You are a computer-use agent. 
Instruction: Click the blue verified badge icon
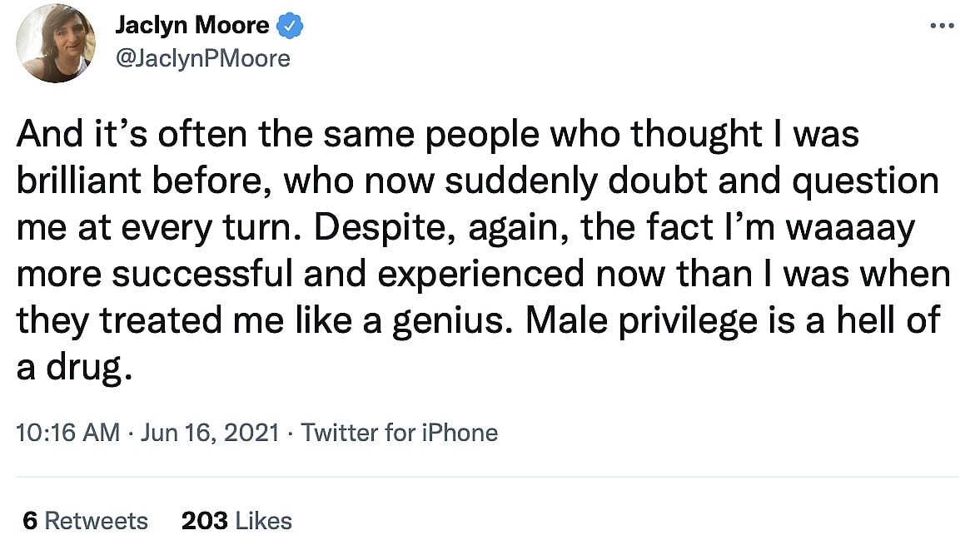[x=290, y=26]
